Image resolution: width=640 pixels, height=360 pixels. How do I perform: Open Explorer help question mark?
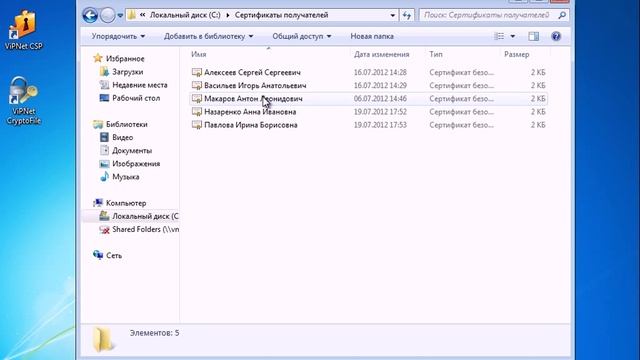click(556, 36)
